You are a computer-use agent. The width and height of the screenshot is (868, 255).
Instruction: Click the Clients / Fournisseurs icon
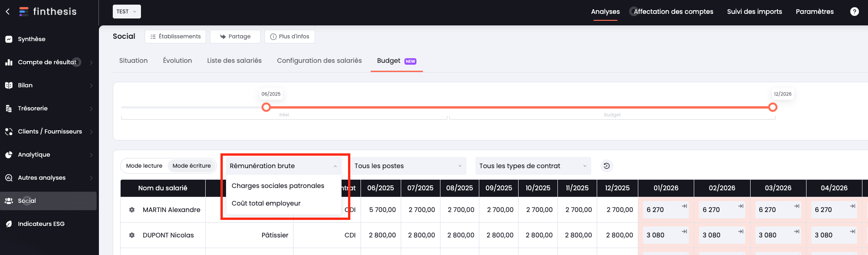tap(9, 132)
